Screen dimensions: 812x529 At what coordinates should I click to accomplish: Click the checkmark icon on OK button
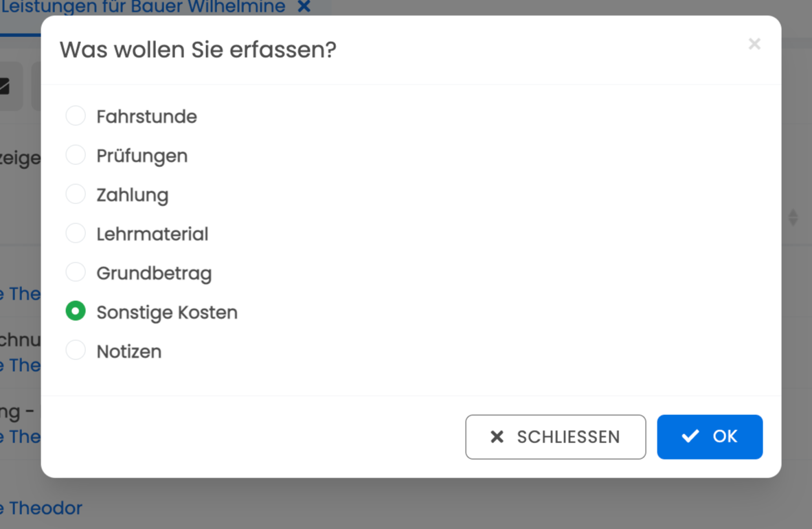tap(690, 436)
